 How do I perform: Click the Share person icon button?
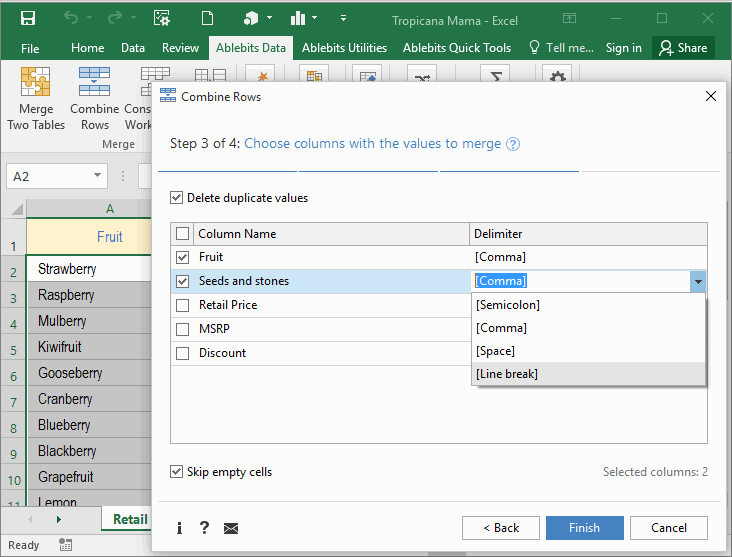[x=683, y=48]
